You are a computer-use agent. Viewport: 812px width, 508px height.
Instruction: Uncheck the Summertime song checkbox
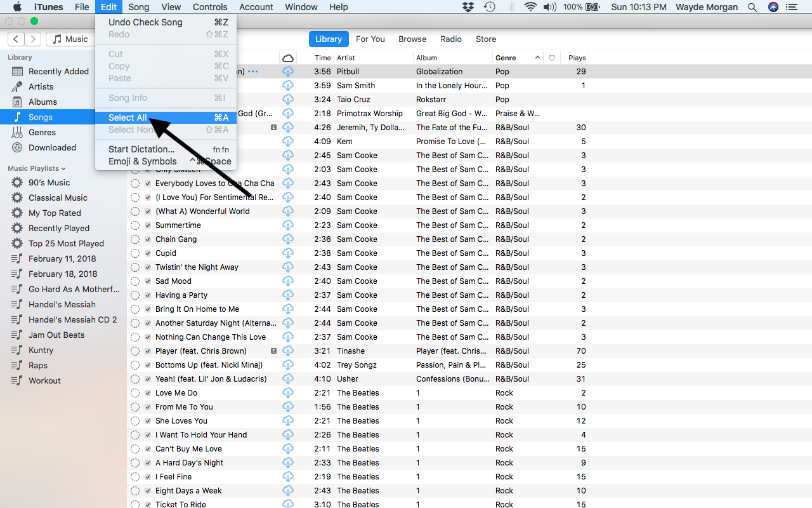148,225
